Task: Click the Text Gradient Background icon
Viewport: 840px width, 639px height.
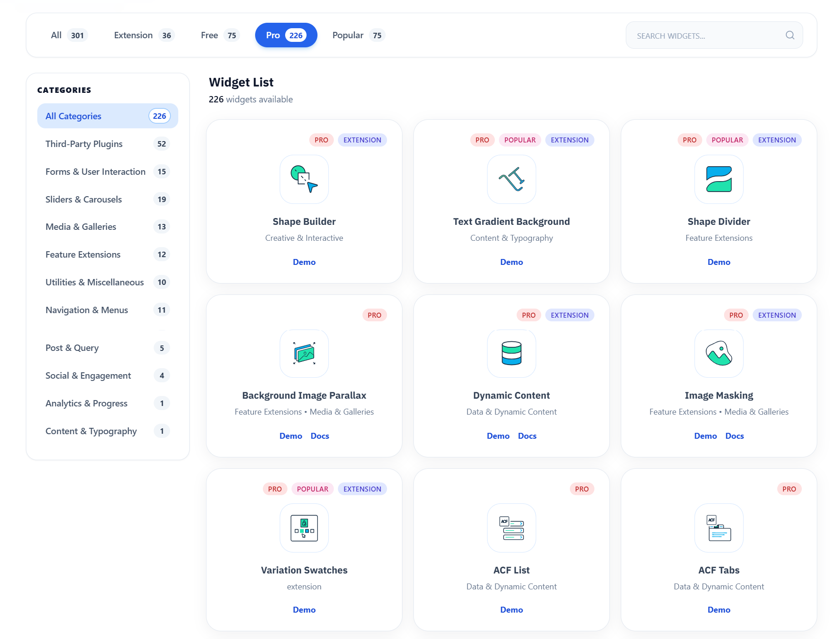Action: (512, 179)
